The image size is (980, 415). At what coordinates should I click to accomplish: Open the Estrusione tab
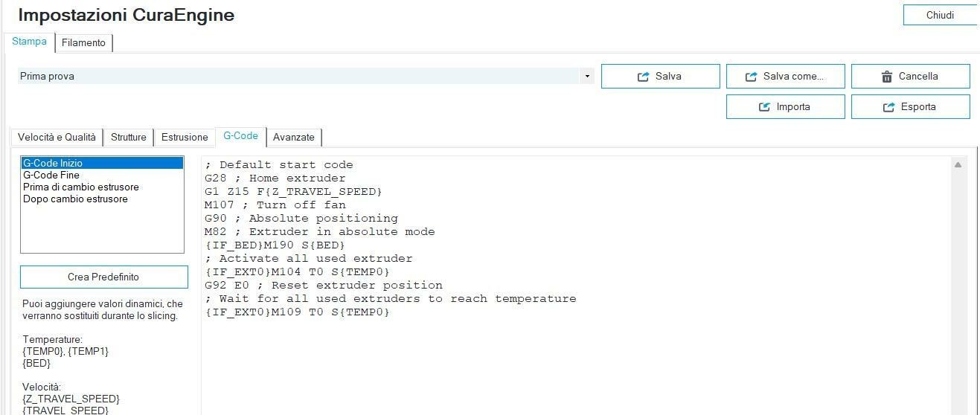(x=185, y=137)
